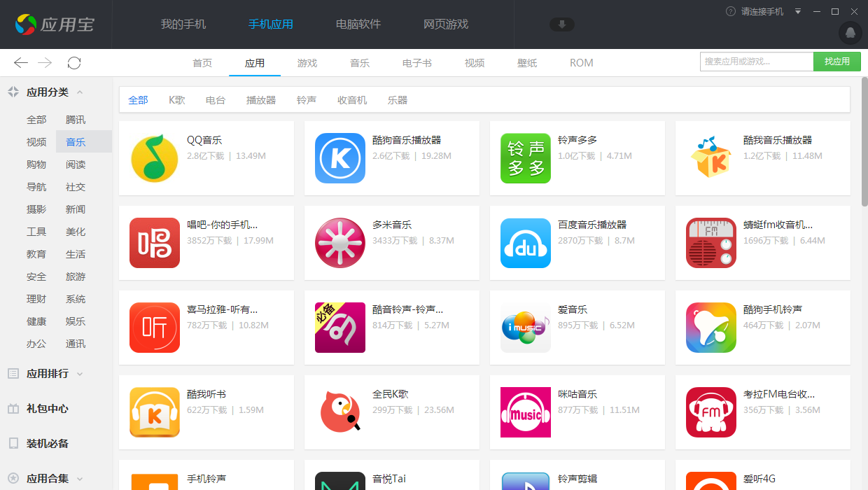868x490 pixels.
Task: Open the 酷我音乐播放器 box icon
Action: 711,158
